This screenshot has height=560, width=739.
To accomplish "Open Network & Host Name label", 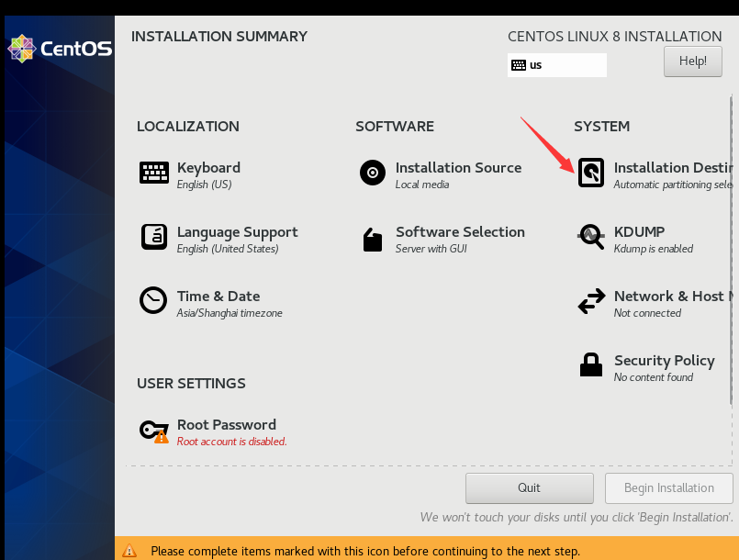I will (x=674, y=296).
